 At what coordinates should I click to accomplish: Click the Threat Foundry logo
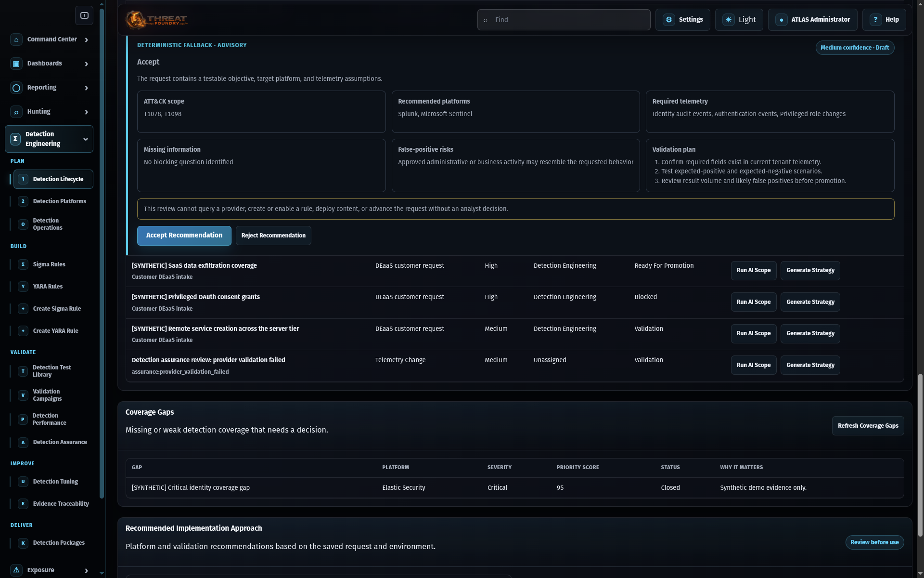pyautogui.click(x=156, y=20)
